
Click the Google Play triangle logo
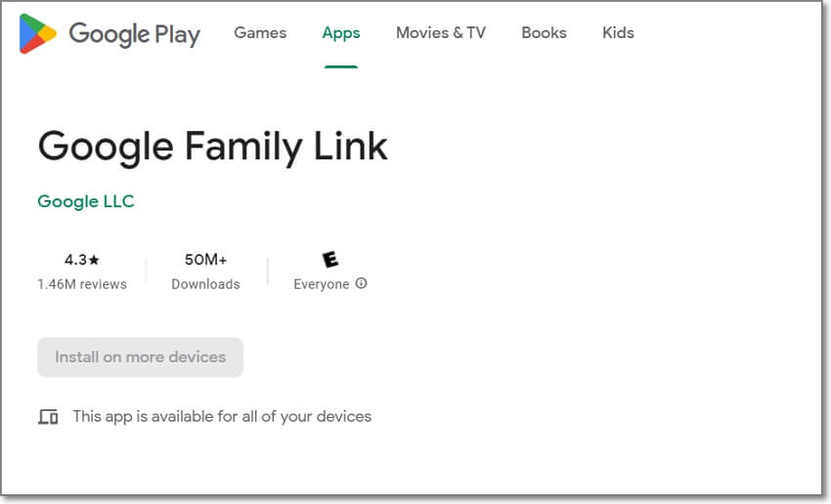point(37,33)
